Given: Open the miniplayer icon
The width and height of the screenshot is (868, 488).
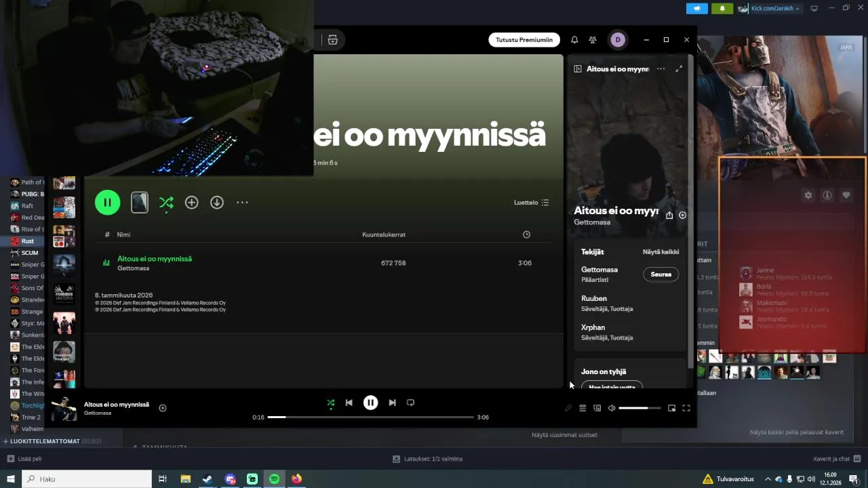Looking at the screenshot, I should click(x=671, y=408).
